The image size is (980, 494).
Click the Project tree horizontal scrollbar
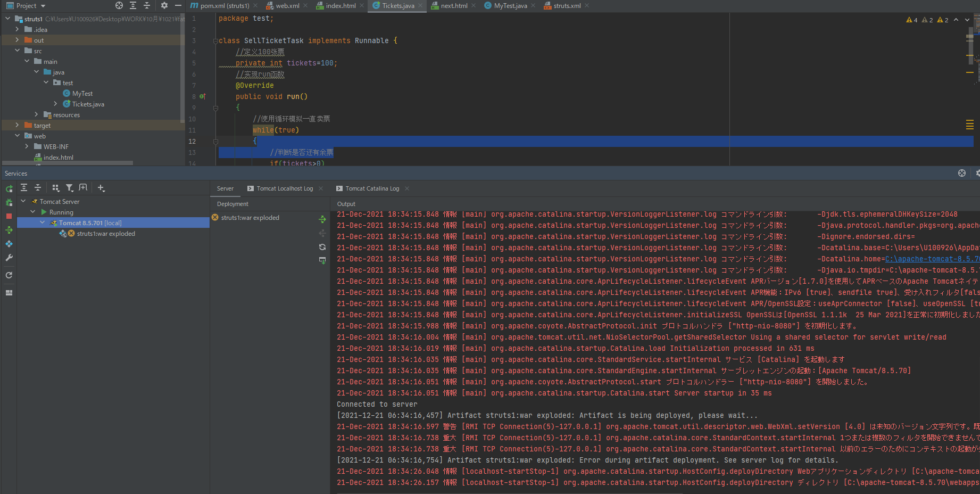pyautogui.click(x=68, y=163)
